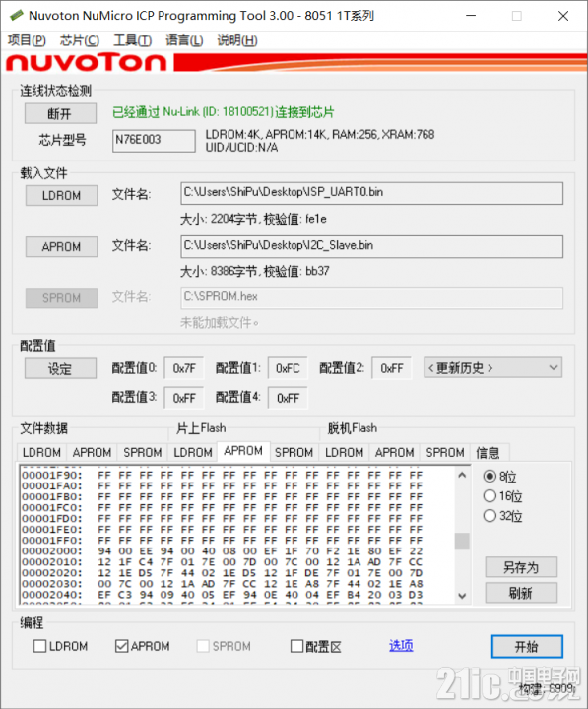
Task: Click hex row address 00001FF0
Action: 52,541
